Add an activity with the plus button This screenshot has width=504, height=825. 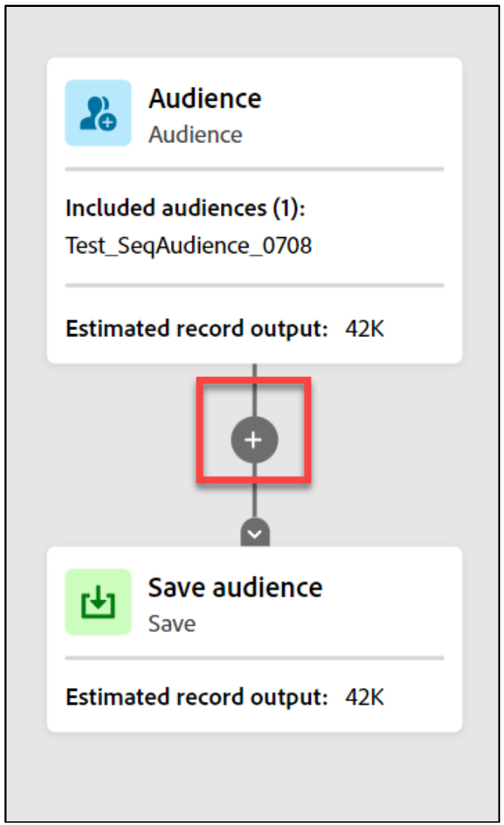coord(254,440)
